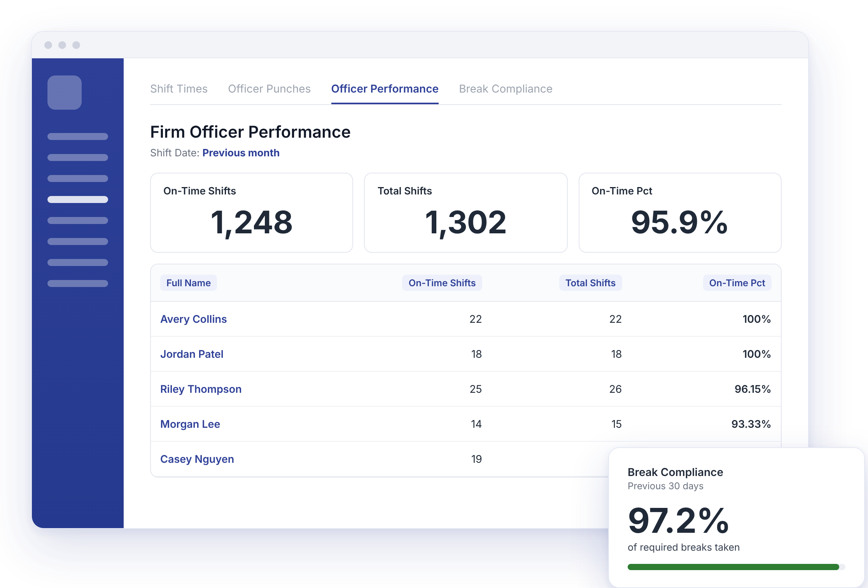The width and height of the screenshot is (868, 588).
Task: Click the Previous 30 days label
Action: (x=665, y=486)
